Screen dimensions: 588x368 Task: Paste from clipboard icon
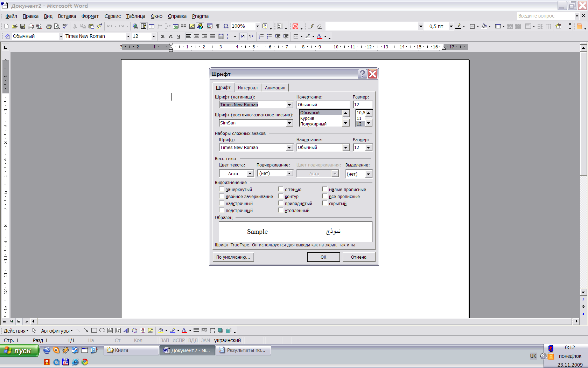click(91, 26)
